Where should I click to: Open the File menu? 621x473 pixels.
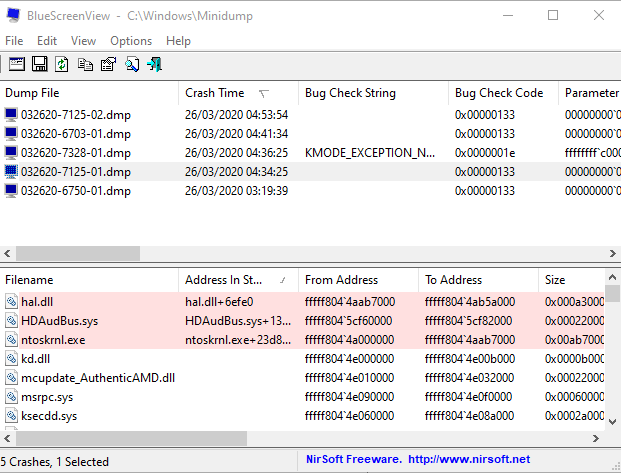click(14, 41)
